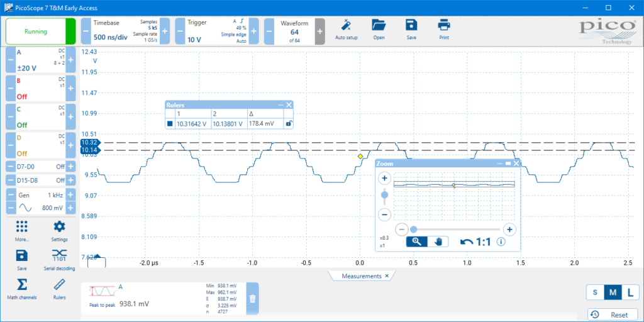
Task: Click horizontal zoom plus in Zoom panel
Action: click(509, 229)
